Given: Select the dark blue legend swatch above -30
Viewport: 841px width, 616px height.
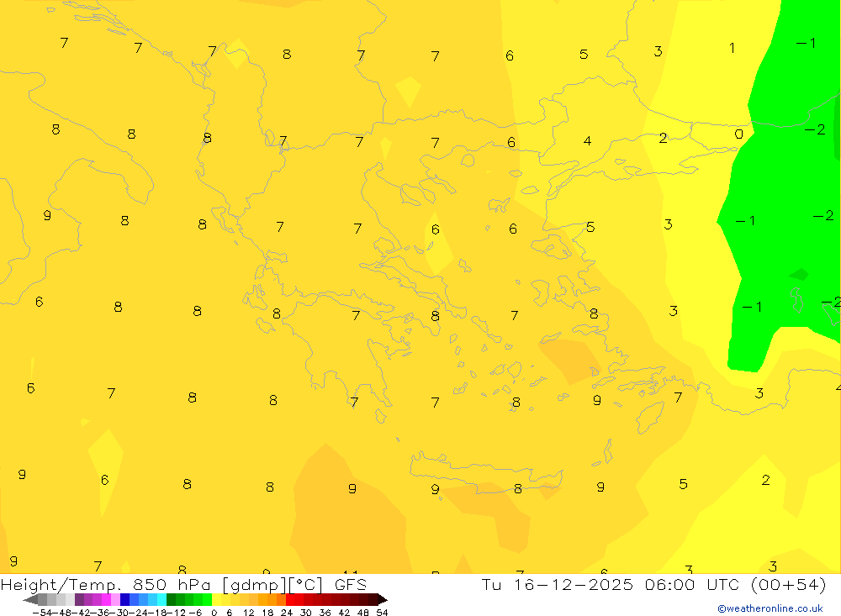Looking at the screenshot, I should pyautogui.click(x=125, y=600).
